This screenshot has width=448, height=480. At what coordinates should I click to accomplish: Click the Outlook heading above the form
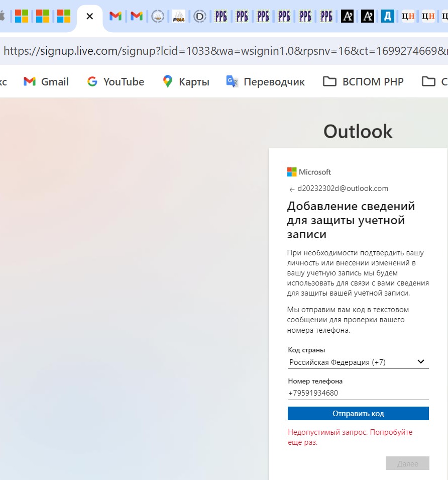click(358, 131)
